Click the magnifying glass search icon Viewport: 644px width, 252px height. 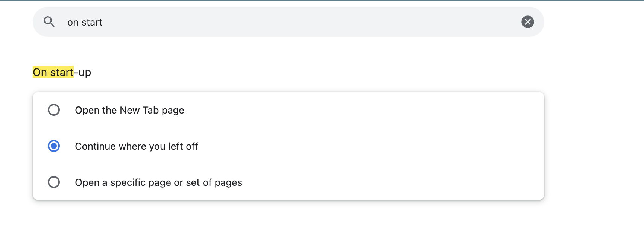(x=49, y=22)
